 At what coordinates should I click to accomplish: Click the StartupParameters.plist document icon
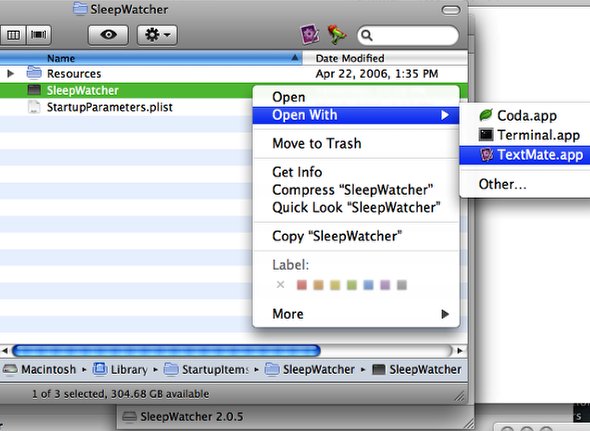[x=34, y=107]
